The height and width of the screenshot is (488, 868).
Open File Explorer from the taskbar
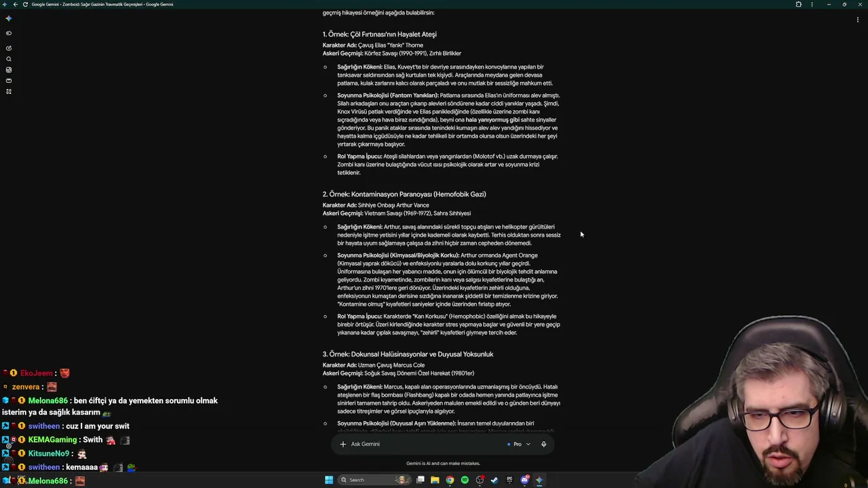point(435,480)
